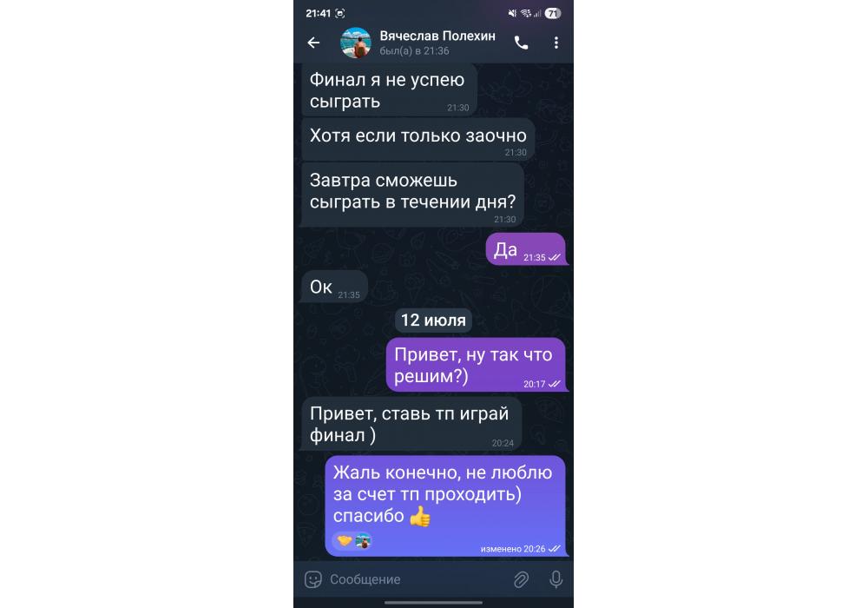Tap the battery indicator in status bar
The image size is (868, 608).
[552, 13]
